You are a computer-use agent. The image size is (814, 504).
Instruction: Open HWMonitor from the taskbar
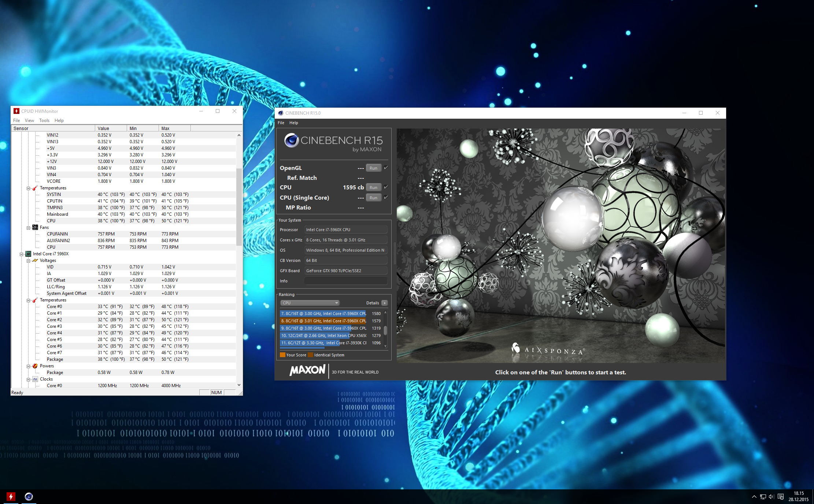11,496
